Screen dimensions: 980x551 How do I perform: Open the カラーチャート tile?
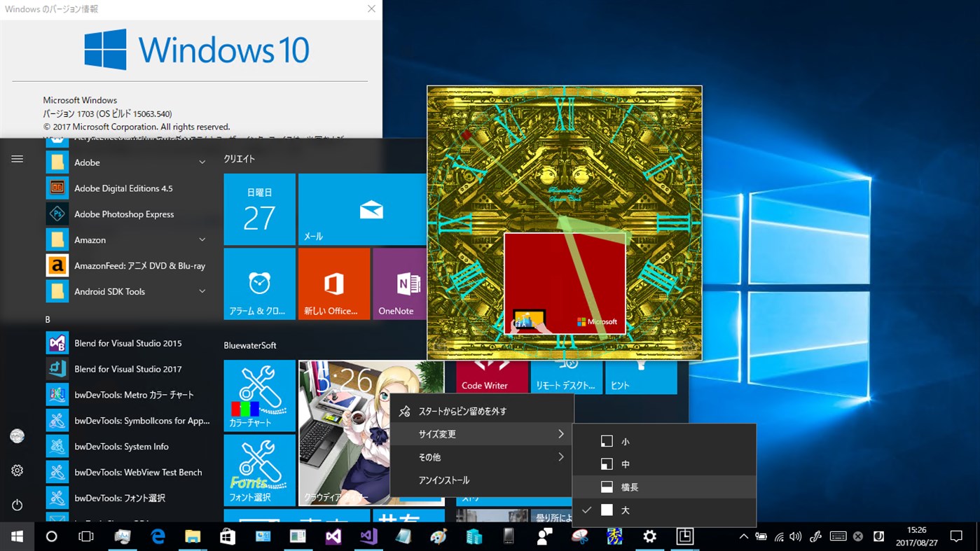pyautogui.click(x=259, y=396)
